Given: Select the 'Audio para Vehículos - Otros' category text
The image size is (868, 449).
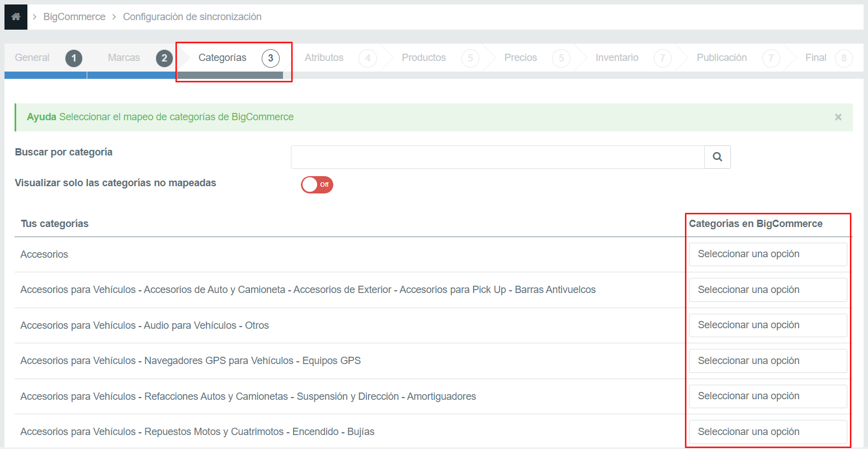Looking at the screenshot, I should coord(145,325).
